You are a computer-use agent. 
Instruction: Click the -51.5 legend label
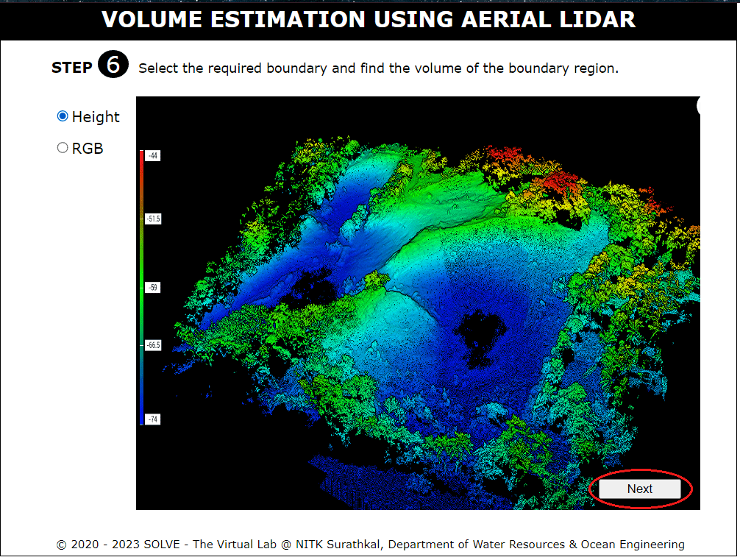pyautogui.click(x=153, y=219)
